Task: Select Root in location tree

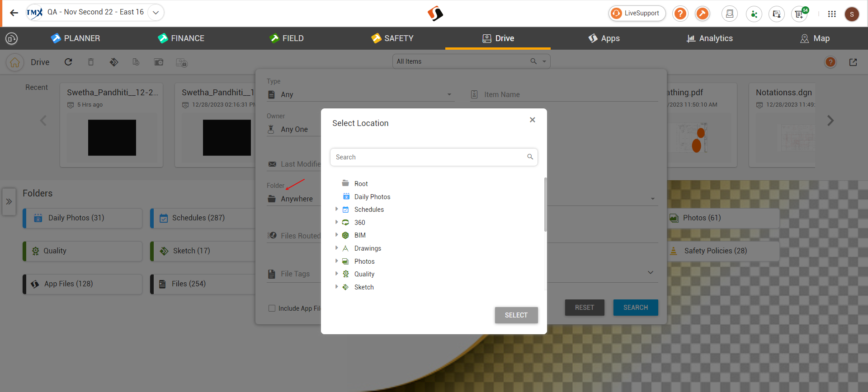Action: 361,184
